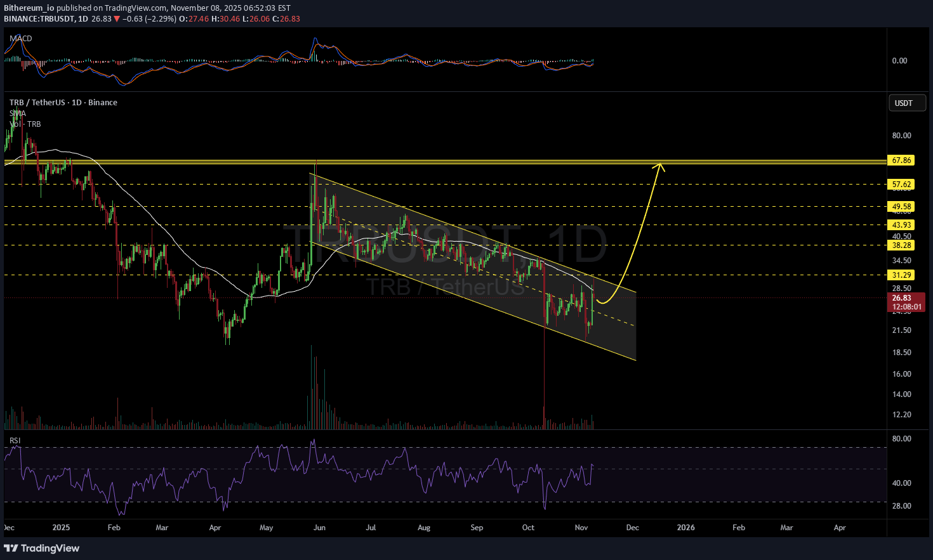Viewport: 933px width, 560px height.
Task: Select the 38.28 price level label
Action: coord(901,245)
